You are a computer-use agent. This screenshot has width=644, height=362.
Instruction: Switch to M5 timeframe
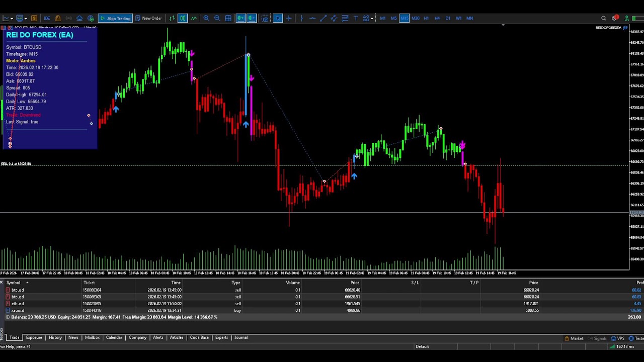pos(394,18)
